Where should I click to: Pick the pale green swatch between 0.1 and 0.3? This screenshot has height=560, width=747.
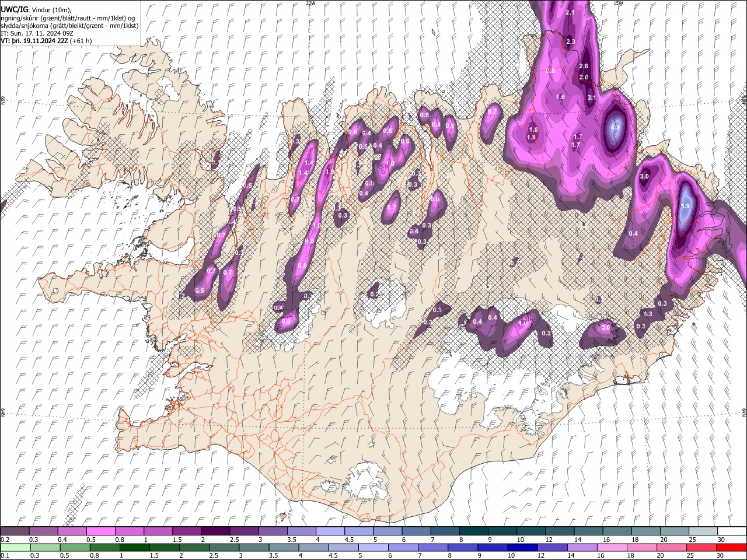[15, 547]
